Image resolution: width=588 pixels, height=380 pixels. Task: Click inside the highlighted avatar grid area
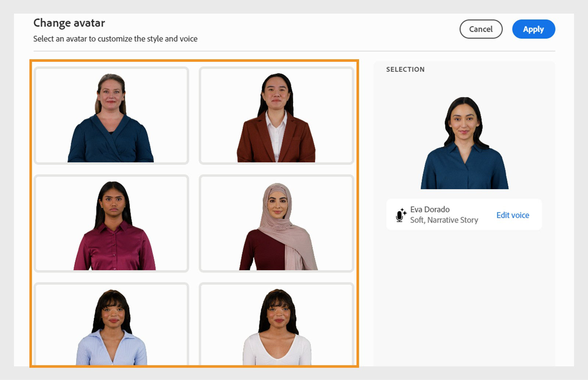[x=195, y=213]
